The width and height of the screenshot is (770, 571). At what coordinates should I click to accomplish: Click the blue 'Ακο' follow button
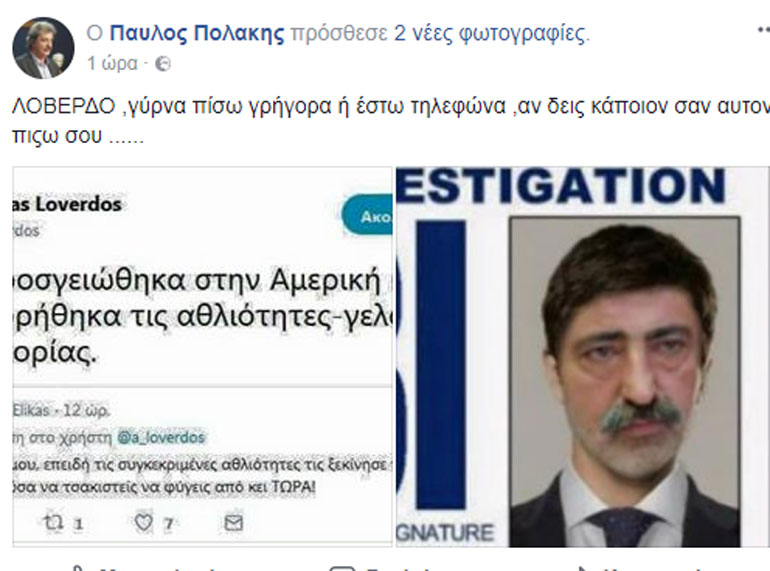coord(367,215)
